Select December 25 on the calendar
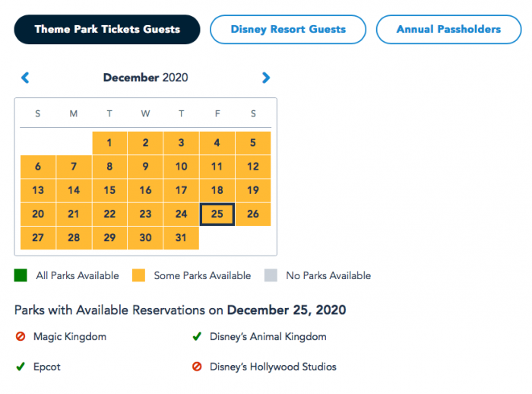 tap(217, 214)
